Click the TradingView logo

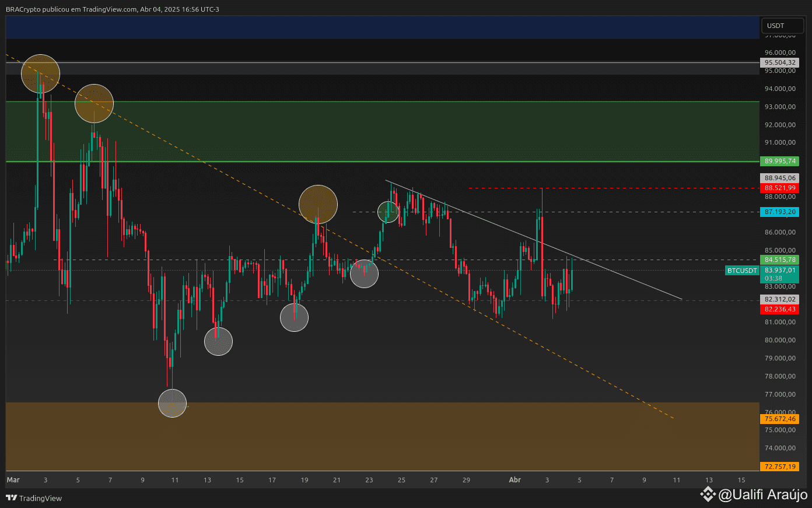tap(34, 498)
